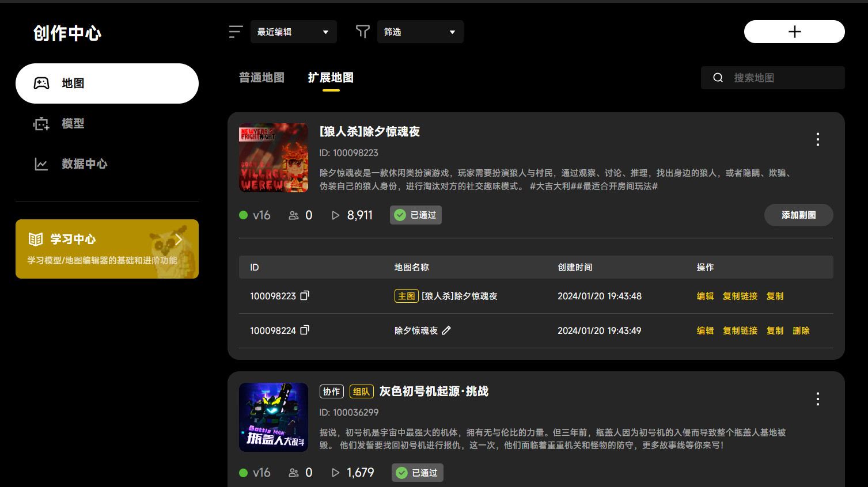Screen dimensions: 868x487
Task: Copy map ID 100098224 with copy icon
Action: pos(305,330)
